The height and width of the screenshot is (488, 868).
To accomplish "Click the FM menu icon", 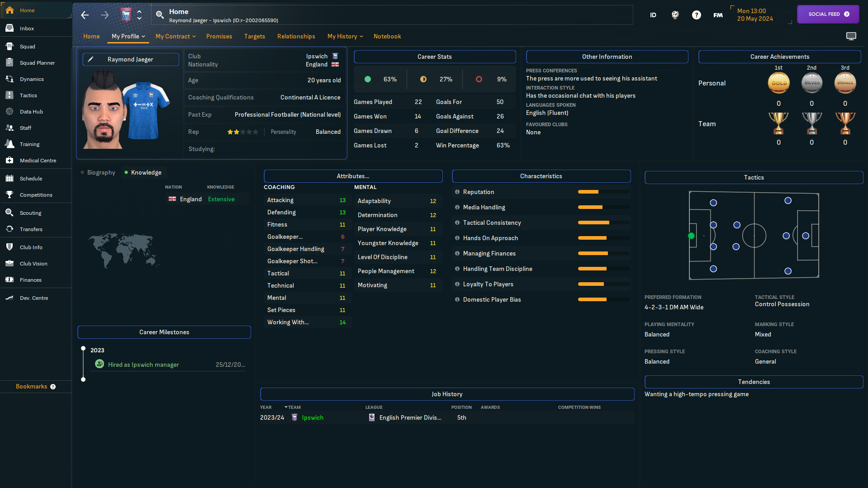I will 718,15.
